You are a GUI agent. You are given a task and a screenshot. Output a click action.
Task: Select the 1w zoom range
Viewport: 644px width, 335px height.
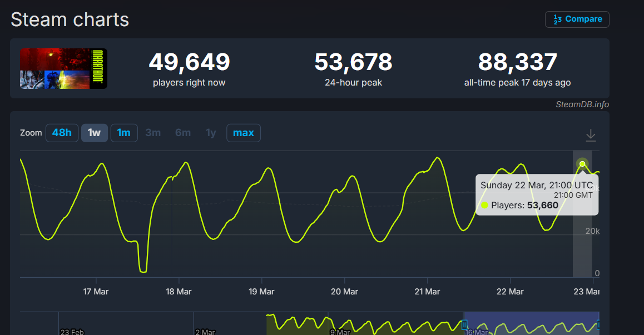(x=95, y=133)
